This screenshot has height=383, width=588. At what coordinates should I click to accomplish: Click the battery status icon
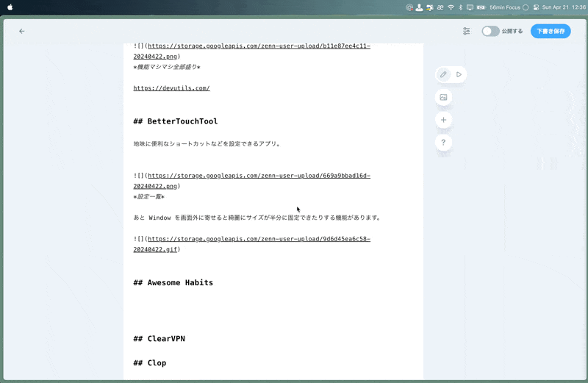click(481, 7)
